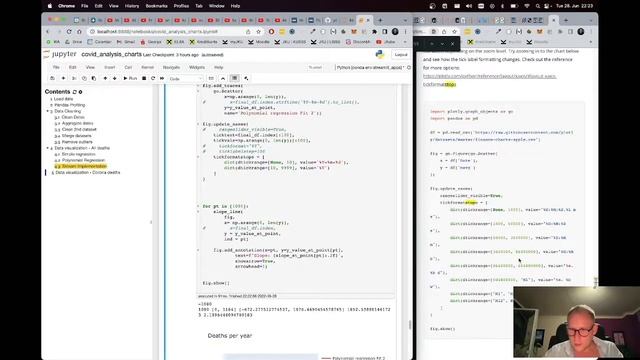Open the Moodle bookmark
Image resolution: width=640 pixels, height=360 pixels.
(259, 42)
